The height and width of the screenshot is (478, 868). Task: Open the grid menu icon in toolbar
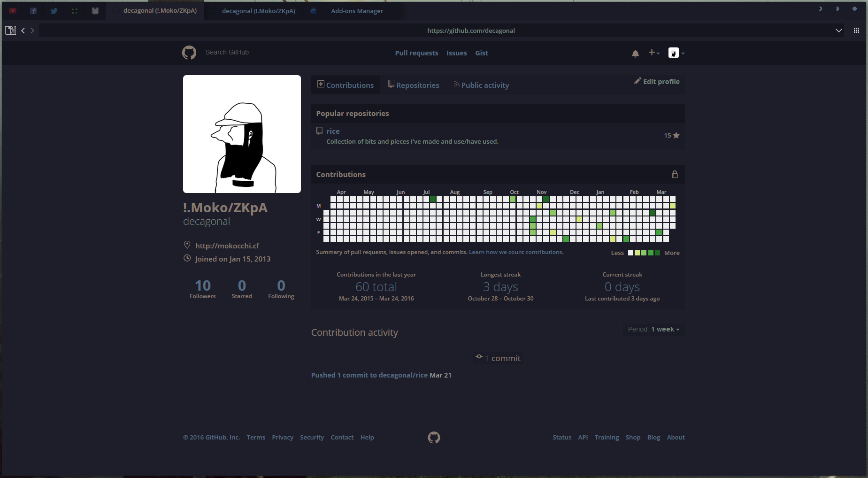(x=856, y=31)
